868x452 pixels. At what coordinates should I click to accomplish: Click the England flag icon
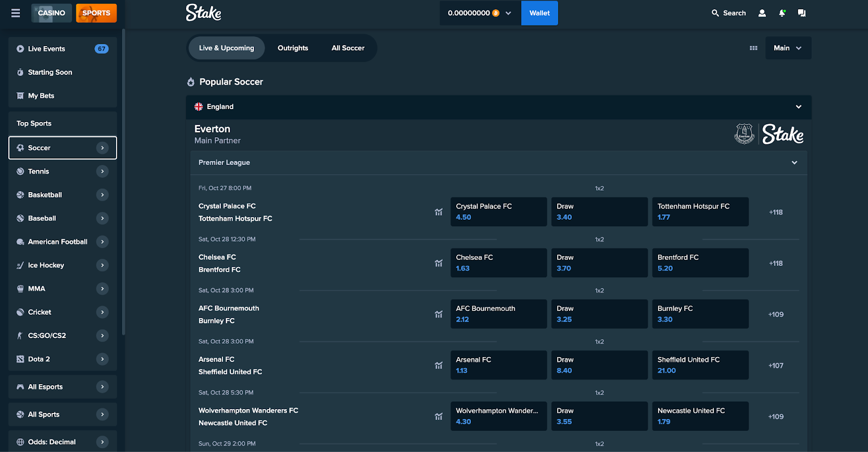(199, 107)
